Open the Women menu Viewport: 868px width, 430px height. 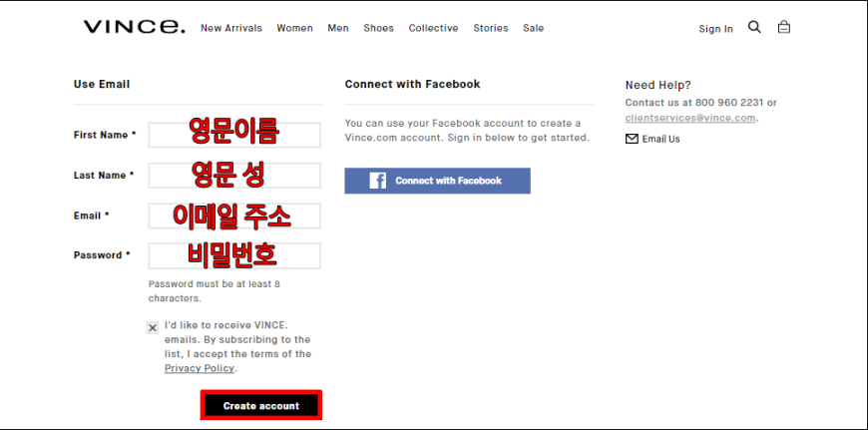(x=295, y=28)
